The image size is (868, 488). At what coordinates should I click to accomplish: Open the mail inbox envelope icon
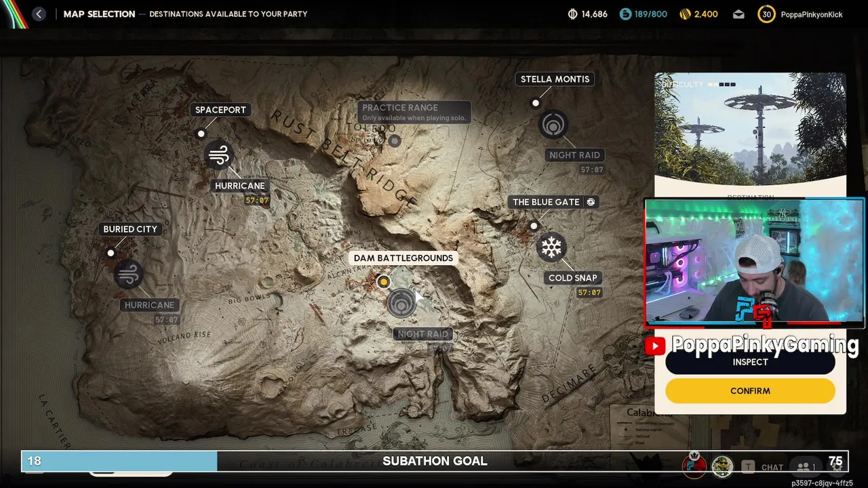[x=739, y=14]
